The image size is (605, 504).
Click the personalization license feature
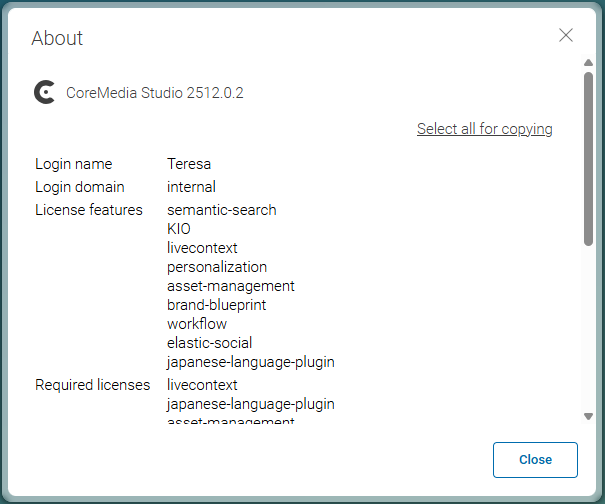coord(217,267)
